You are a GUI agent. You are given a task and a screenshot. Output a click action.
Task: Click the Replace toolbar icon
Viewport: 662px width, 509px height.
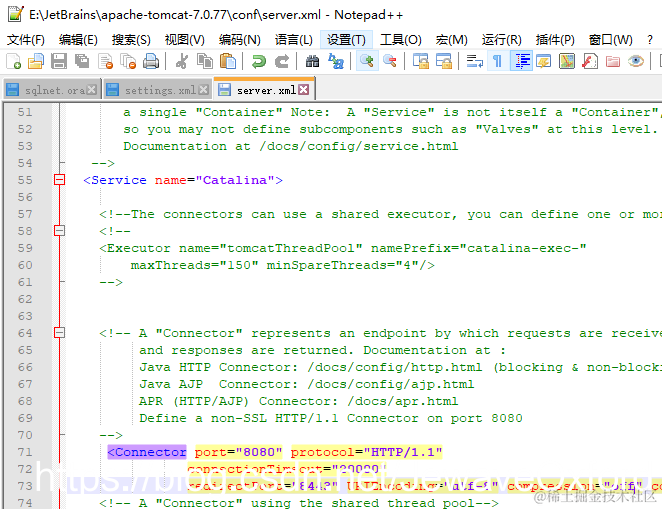coord(336,62)
